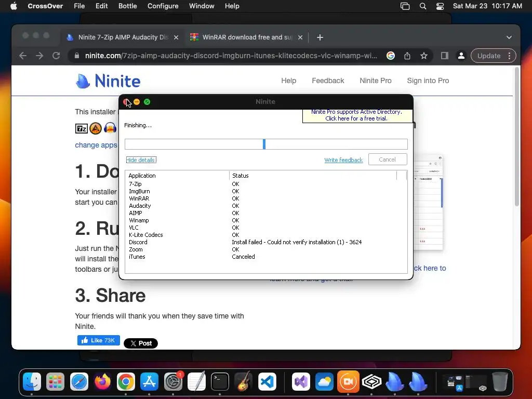
Task: Reload the Ninite page
Action: (56, 56)
